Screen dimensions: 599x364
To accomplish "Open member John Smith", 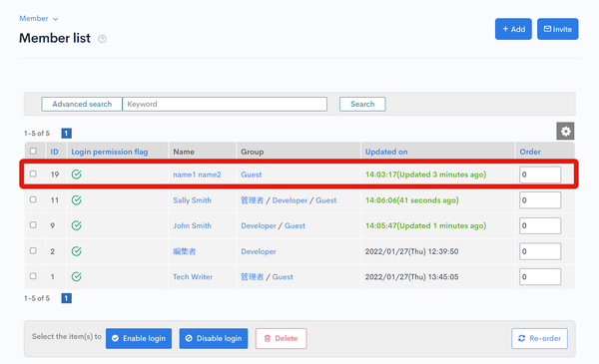I will point(192,225).
